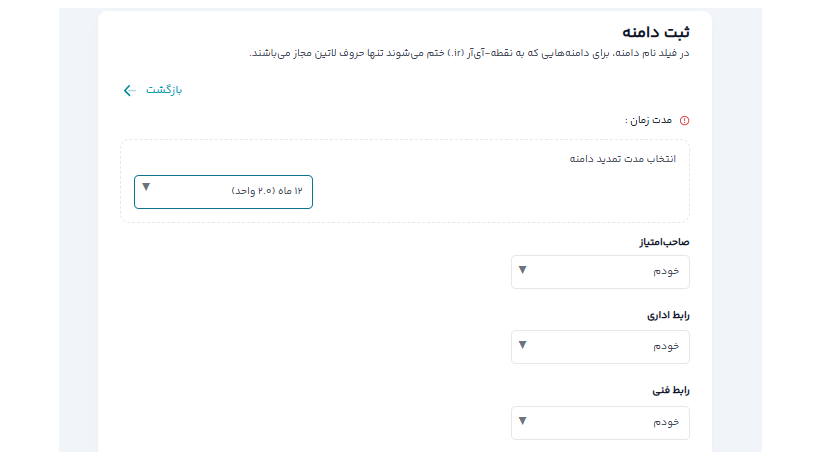Screen dimensions: 820x460
Task: Open the رابط فنی dropdown
Action: click(x=600, y=422)
